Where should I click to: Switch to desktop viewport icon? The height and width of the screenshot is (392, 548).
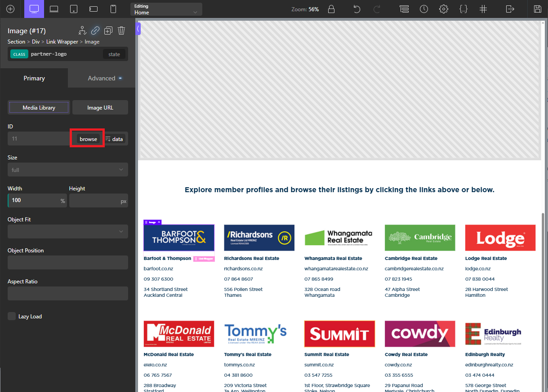pos(34,9)
